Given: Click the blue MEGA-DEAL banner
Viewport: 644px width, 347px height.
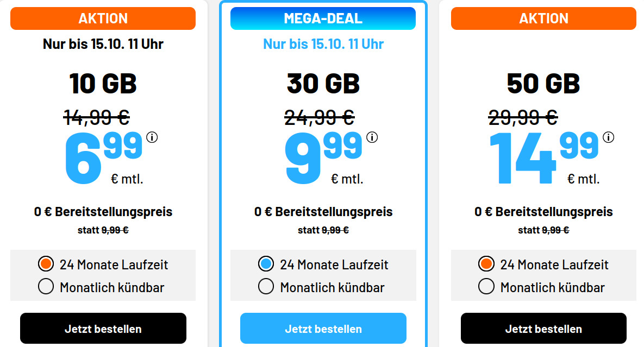Looking at the screenshot, I should click(323, 18).
